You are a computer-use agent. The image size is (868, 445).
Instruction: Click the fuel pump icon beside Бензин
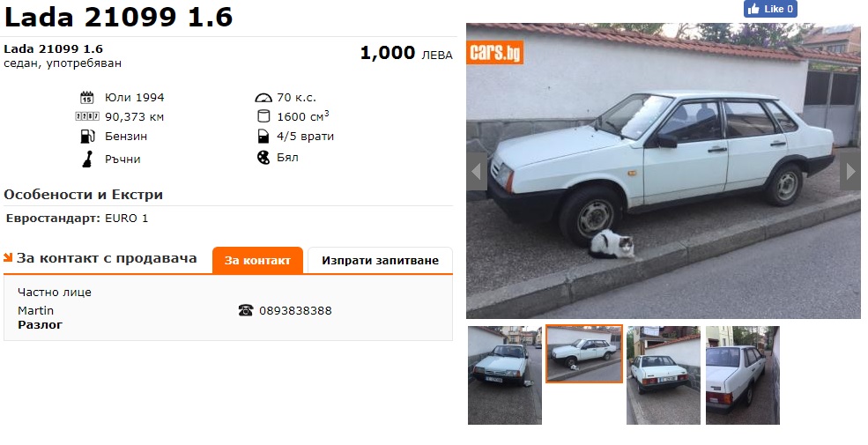tap(87, 137)
